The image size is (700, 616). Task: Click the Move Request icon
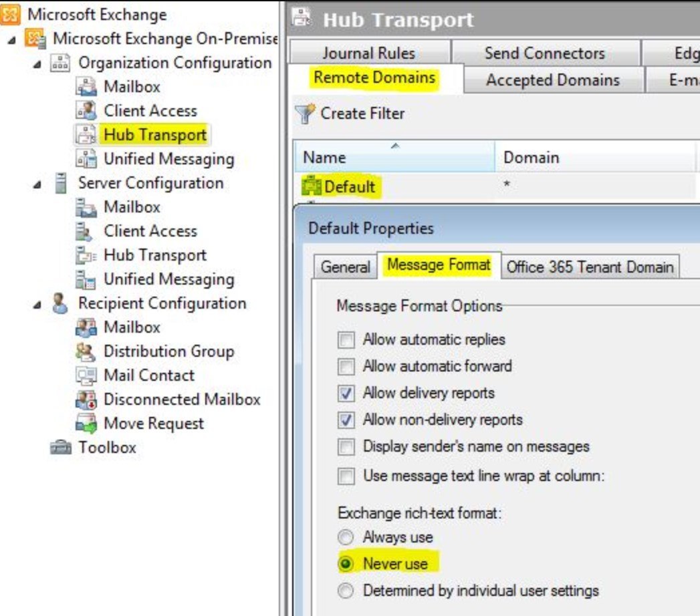coord(86,424)
